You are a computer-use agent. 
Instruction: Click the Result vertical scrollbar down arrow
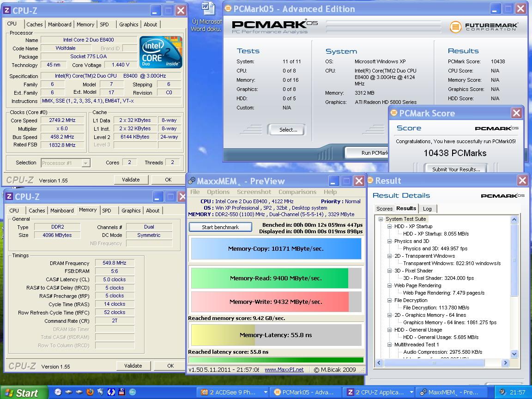pos(514,354)
